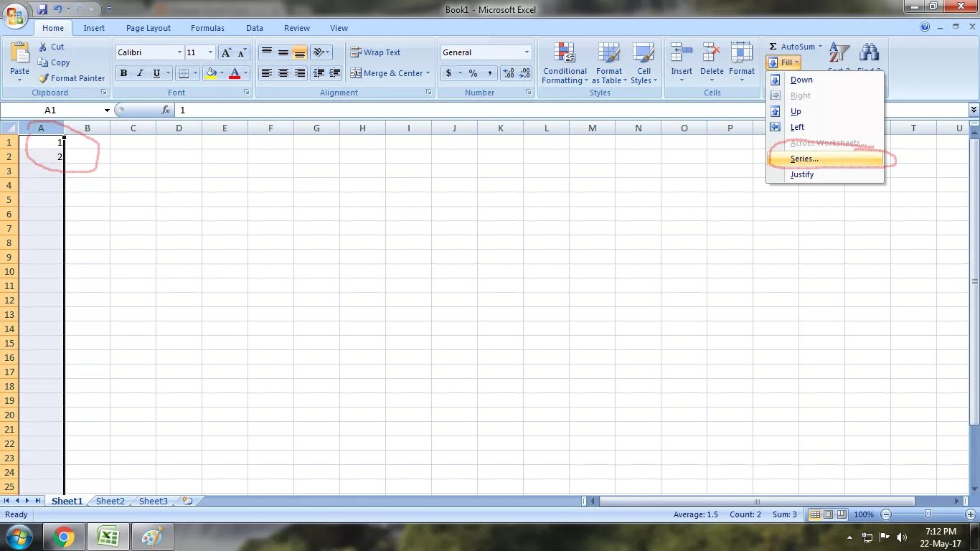Image resolution: width=980 pixels, height=551 pixels.
Task: Decrease decimal places
Action: [x=524, y=73]
